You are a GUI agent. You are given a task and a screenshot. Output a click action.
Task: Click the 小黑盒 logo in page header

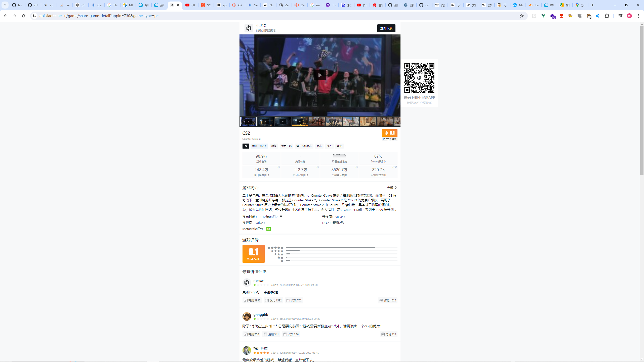click(x=249, y=28)
